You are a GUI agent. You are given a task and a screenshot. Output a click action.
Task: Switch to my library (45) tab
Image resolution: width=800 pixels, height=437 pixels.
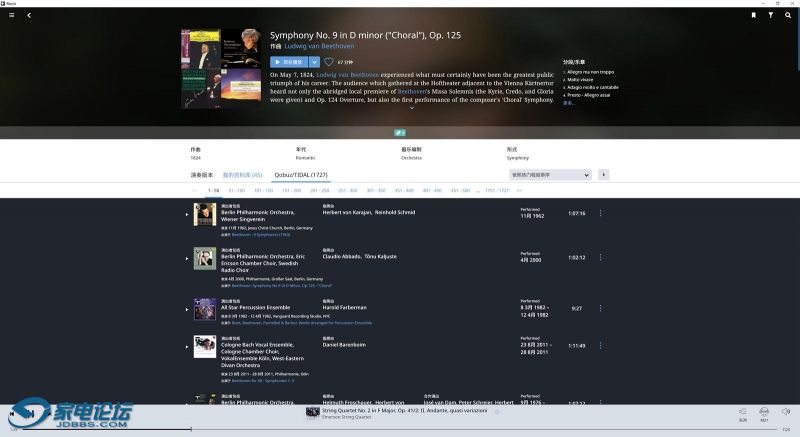pos(243,175)
